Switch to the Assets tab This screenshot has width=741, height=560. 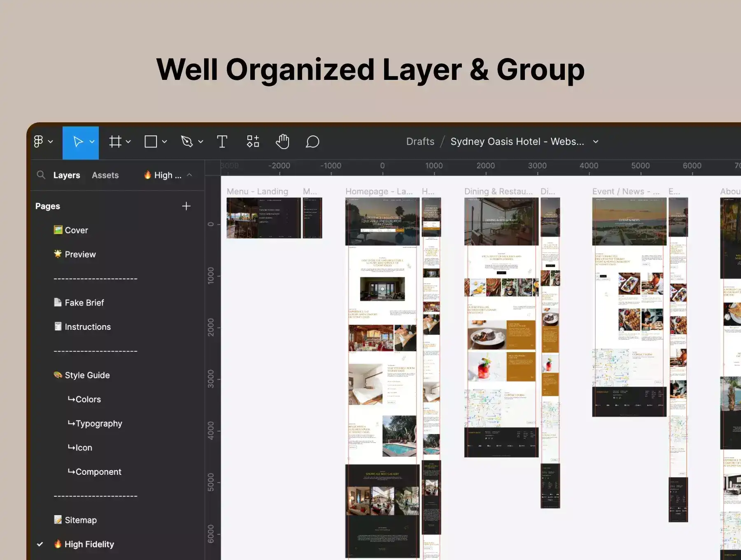coord(105,175)
